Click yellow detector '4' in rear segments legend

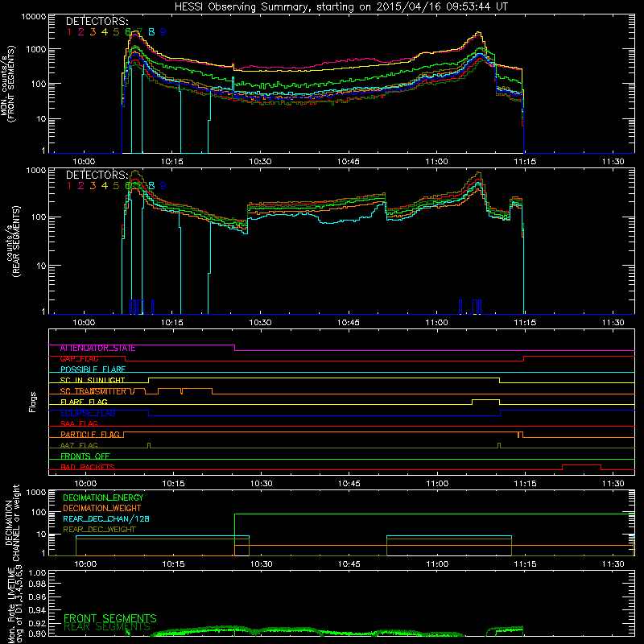pyautogui.click(x=105, y=186)
